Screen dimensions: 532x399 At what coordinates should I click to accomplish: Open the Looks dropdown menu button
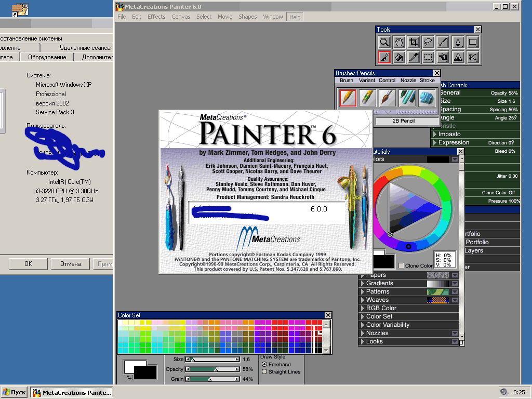coord(455,341)
